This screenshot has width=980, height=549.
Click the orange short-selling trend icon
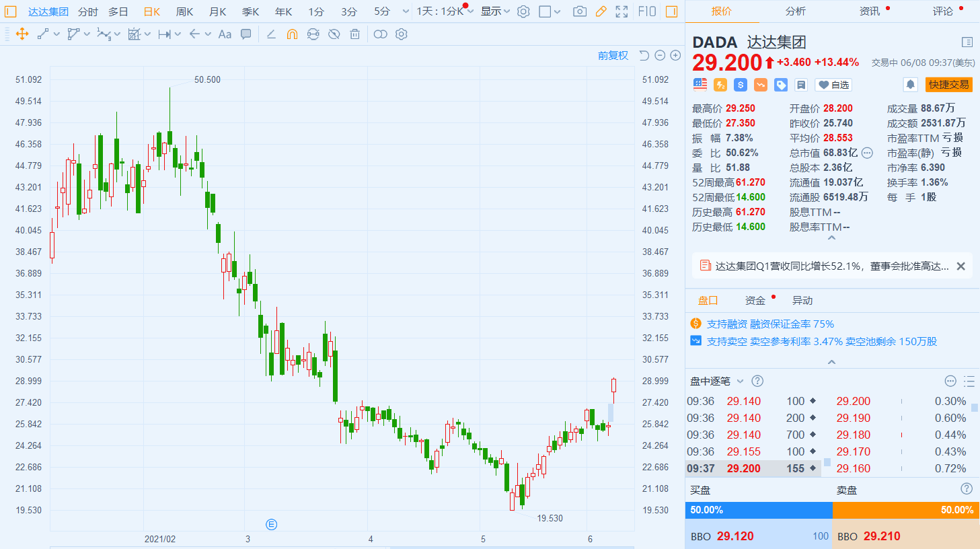tap(761, 85)
